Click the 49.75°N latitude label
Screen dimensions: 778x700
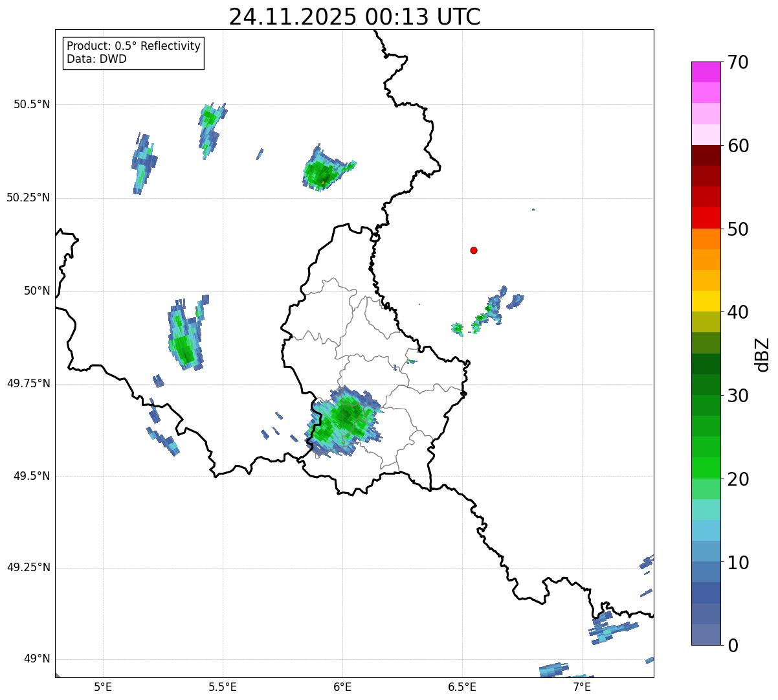[28, 383]
